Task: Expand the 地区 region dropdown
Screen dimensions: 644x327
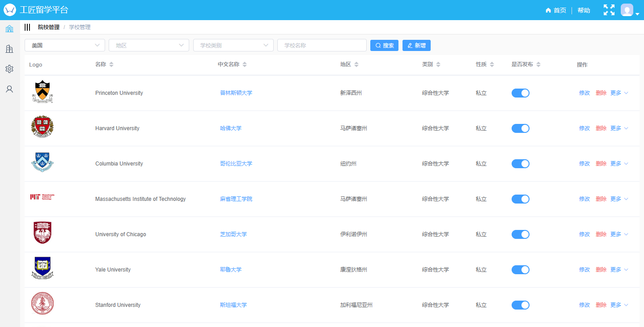Action: pos(149,45)
